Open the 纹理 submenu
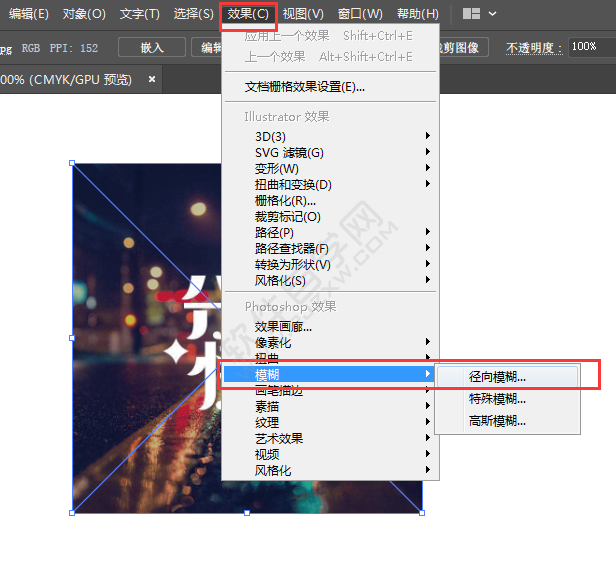Viewport: 616px width, 582px height. [330, 422]
